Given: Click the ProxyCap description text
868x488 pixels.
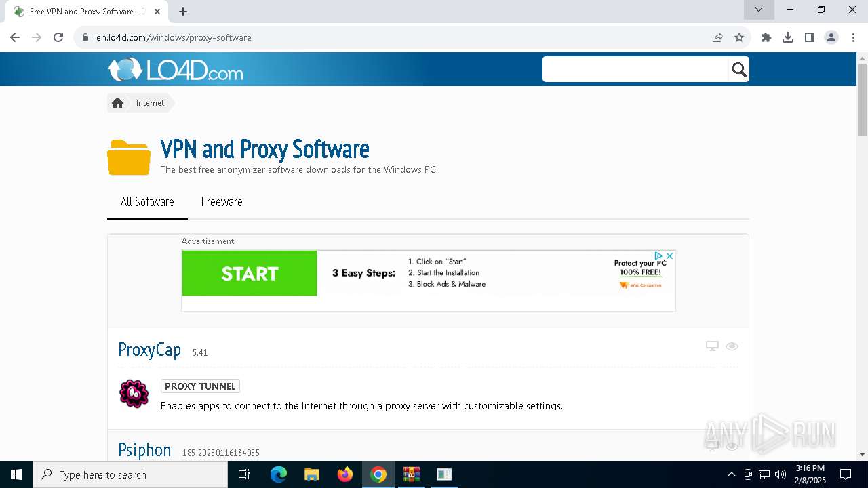Looking at the screenshot, I should [x=361, y=406].
